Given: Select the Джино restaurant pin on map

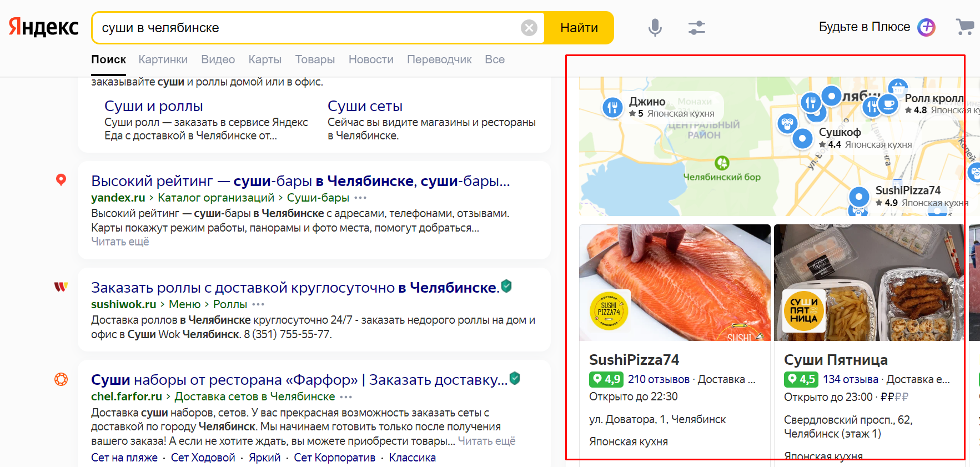Looking at the screenshot, I should pyautogui.click(x=613, y=107).
